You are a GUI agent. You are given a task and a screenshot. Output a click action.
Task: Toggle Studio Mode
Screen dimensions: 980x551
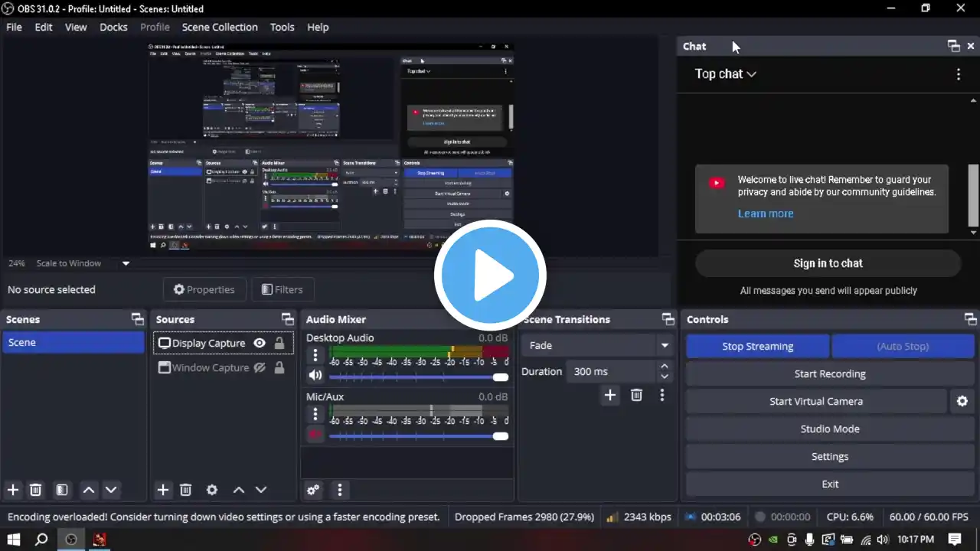830,429
